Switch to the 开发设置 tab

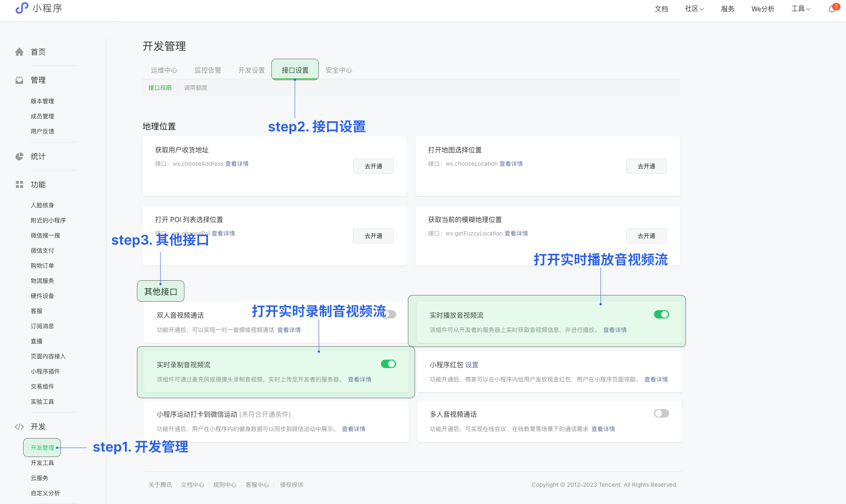[251, 70]
